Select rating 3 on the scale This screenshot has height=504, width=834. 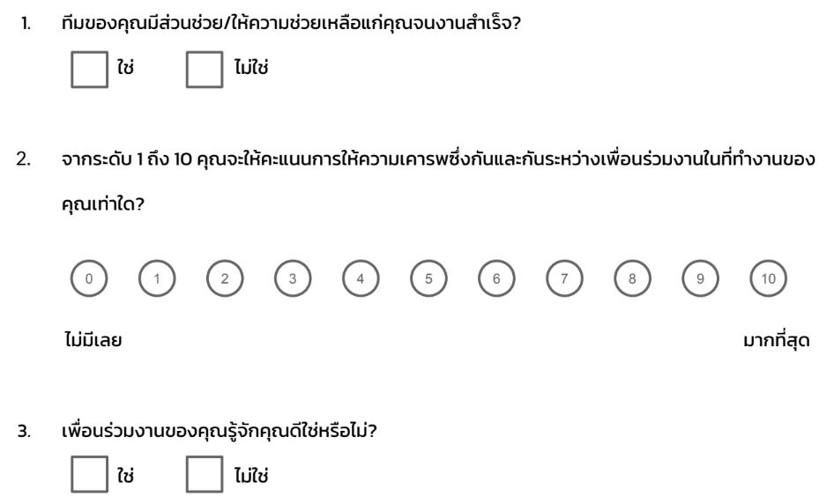[293, 278]
